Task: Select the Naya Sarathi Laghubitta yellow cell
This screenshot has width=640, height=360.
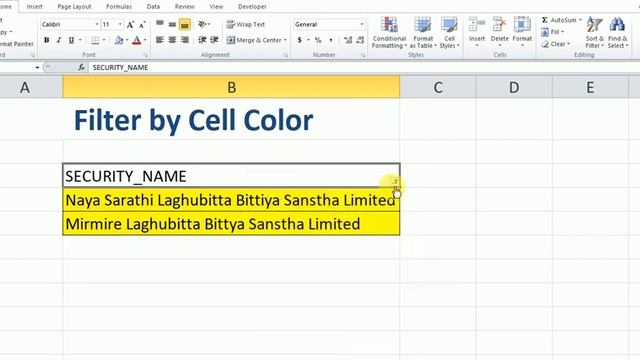Action: pos(231,200)
